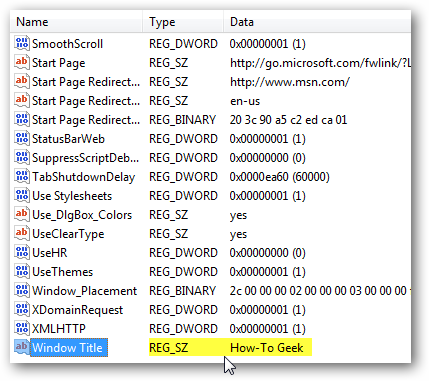Click the XDomainRequest DWORD icon
The height and width of the screenshot is (381, 429).
click(x=22, y=310)
